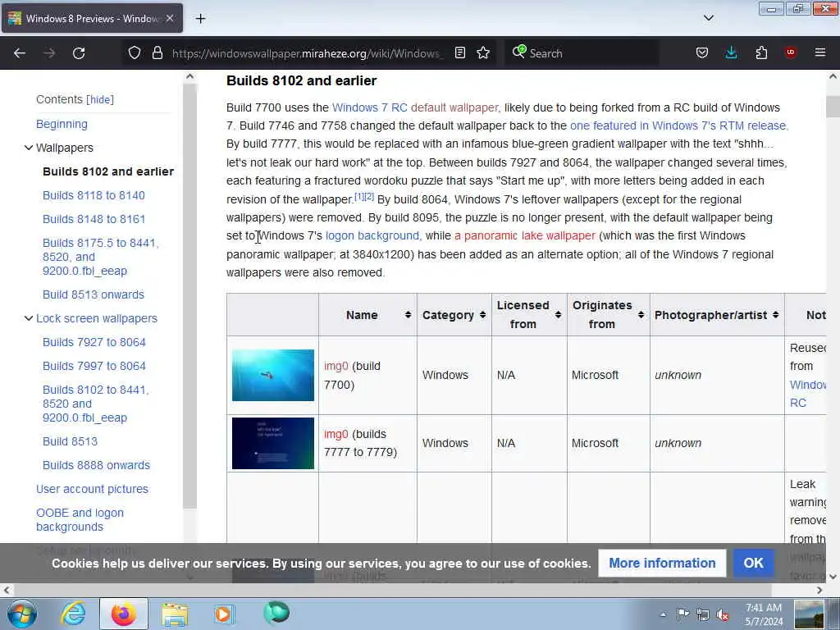
Task: Open OOBE and logon backgrounds entry
Action: click(x=80, y=519)
